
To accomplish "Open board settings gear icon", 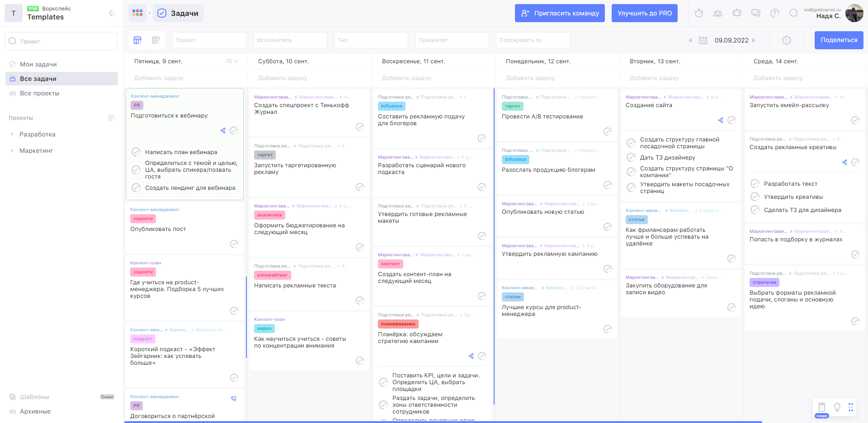I will [787, 40].
